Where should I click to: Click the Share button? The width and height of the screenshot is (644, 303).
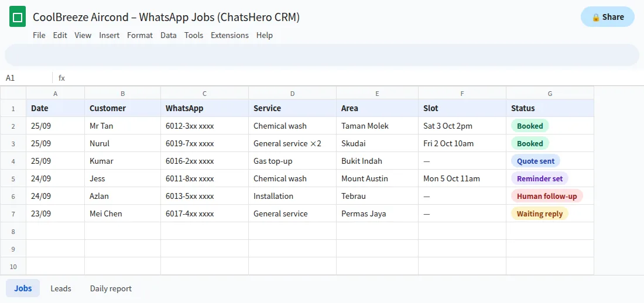pos(608,17)
